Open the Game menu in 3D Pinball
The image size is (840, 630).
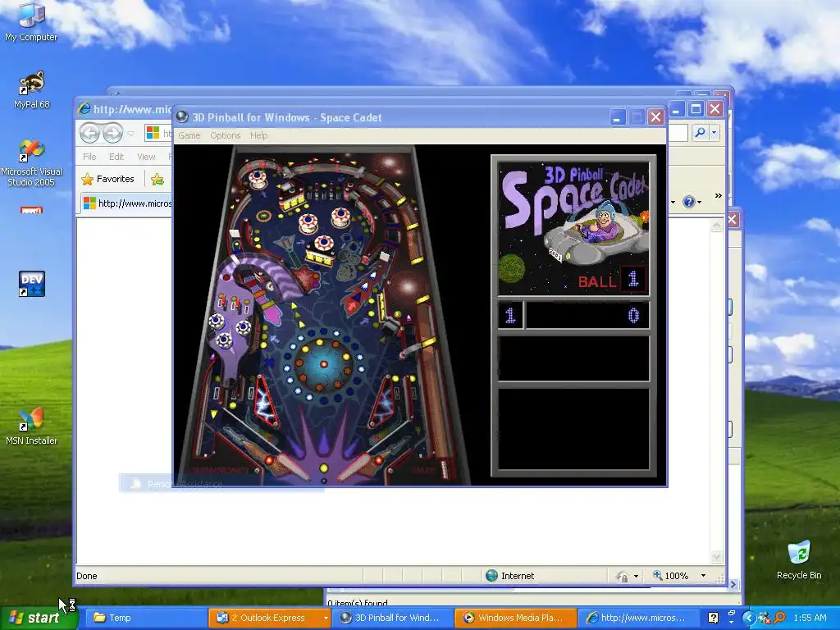pyautogui.click(x=189, y=135)
